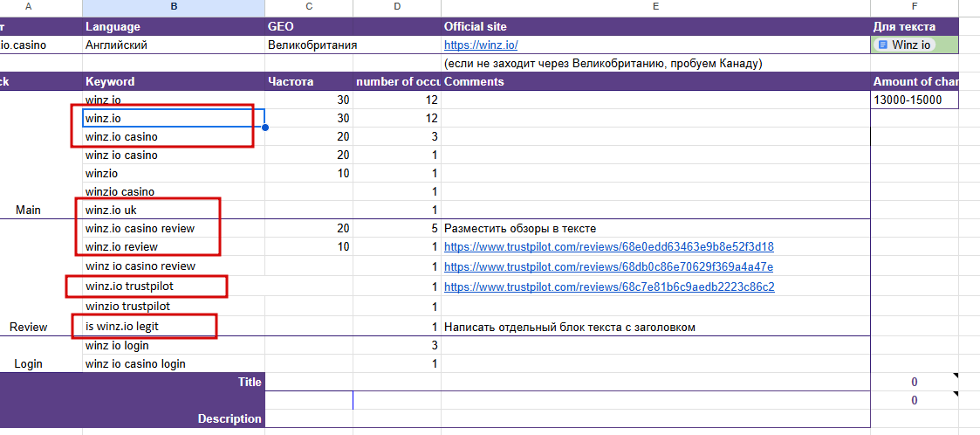Select column E header

tap(655, 8)
